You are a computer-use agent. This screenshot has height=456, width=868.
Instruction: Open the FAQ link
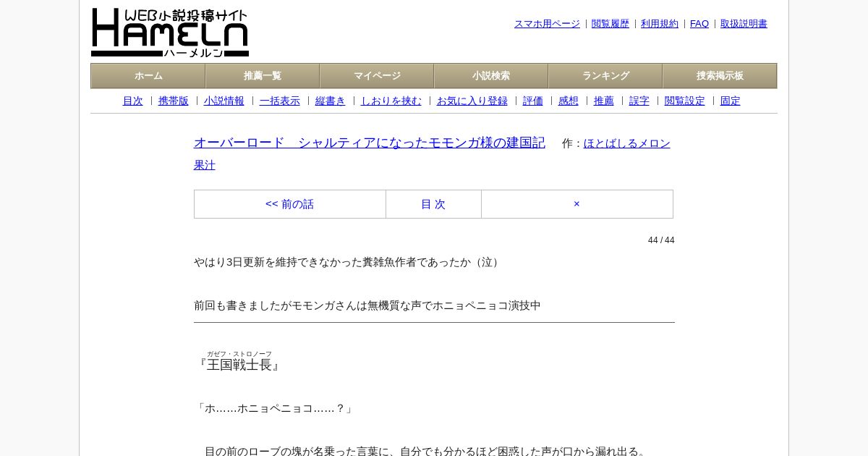coord(699,24)
